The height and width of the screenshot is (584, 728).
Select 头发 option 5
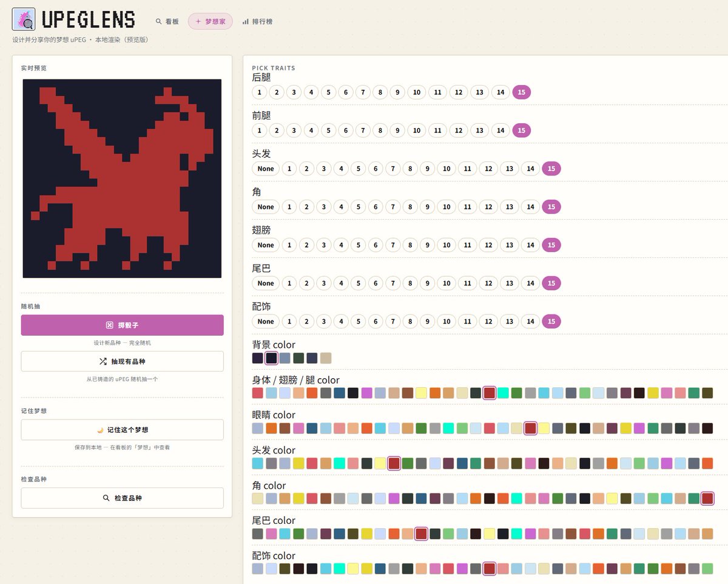click(x=359, y=169)
